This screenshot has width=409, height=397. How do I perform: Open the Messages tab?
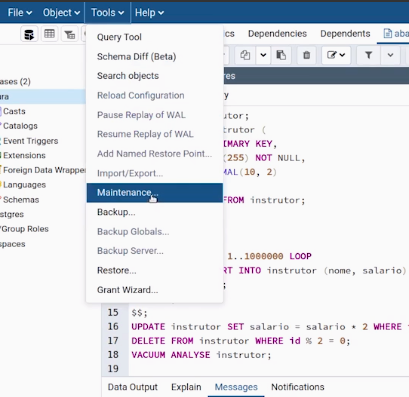click(x=236, y=387)
